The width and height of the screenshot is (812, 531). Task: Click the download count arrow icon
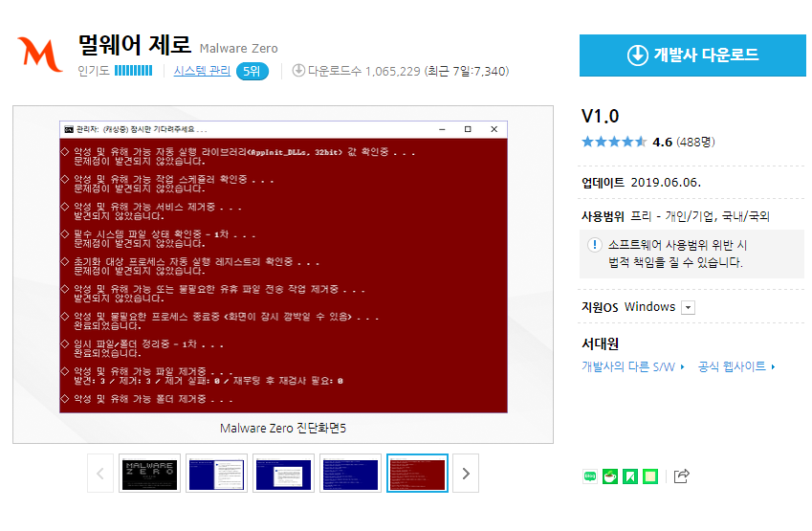pos(298,71)
